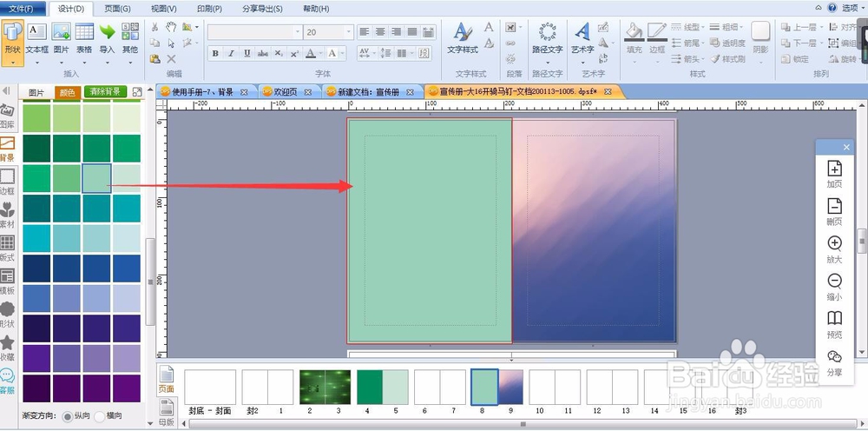Switch to the 欢迎页 document tab

(285, 92)
